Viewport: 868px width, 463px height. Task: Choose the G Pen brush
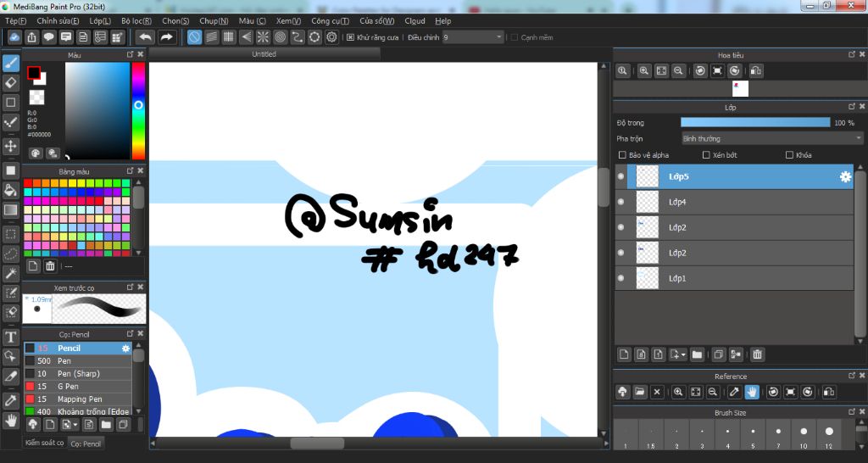tap(77, 386)
